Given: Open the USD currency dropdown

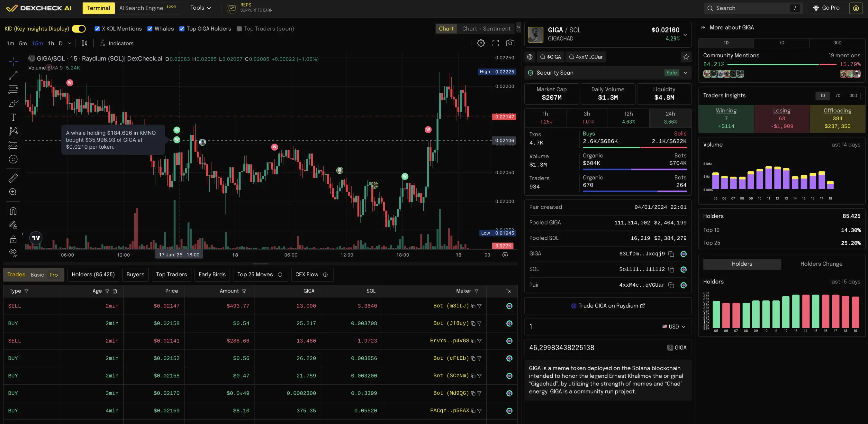Looking at the screenshot, I should tap(674, 327).
